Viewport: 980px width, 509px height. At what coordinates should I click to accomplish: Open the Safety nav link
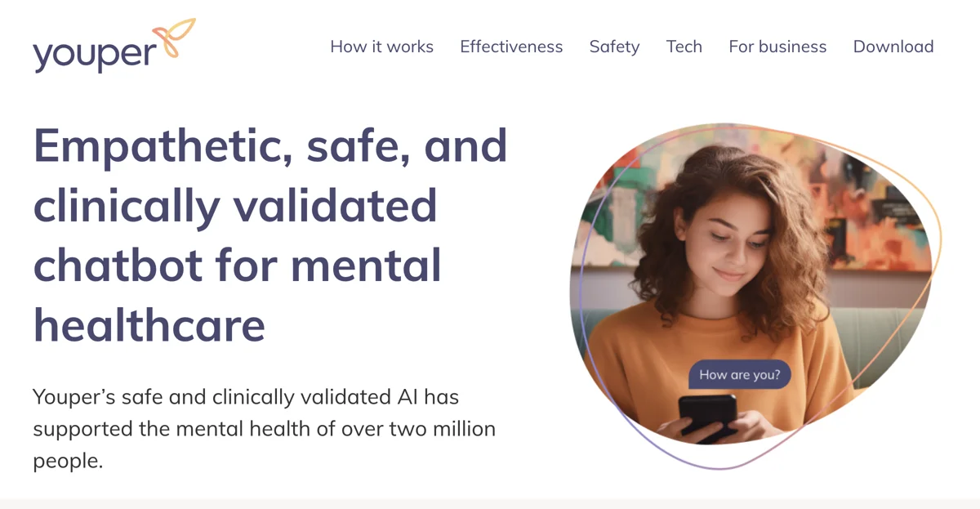tap(614, 47)
